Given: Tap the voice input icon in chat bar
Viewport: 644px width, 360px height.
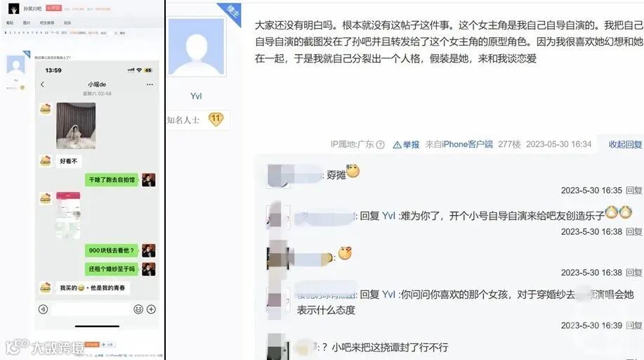Looking at the screenshot, I should (x=43, y=309).
